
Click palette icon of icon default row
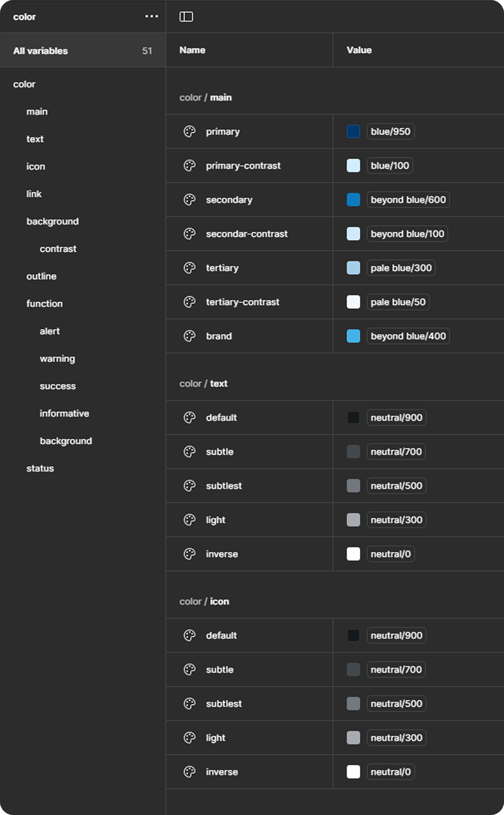190,635
